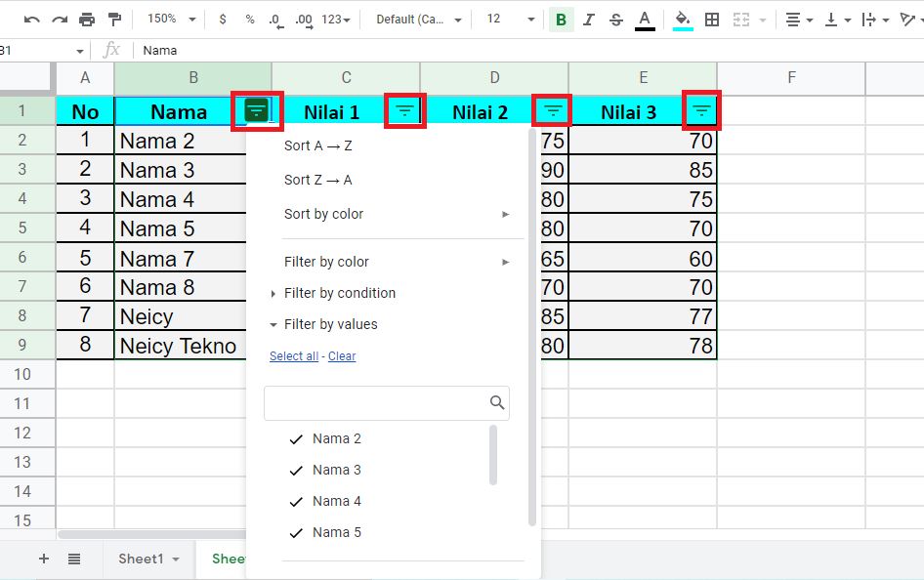This screenshot has height=580, width=924.
Task: Open the zoom 150% dropdown
Action: [x=172, y=19]
